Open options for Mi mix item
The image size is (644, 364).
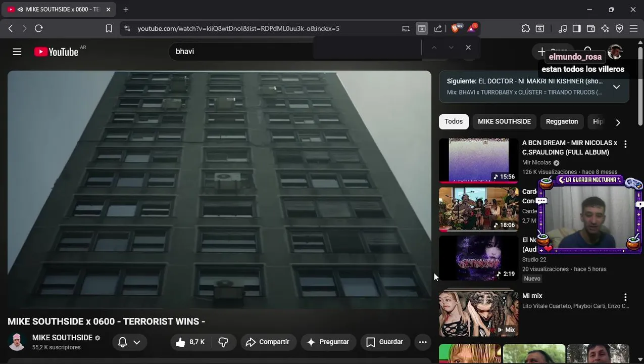point(625,297)
